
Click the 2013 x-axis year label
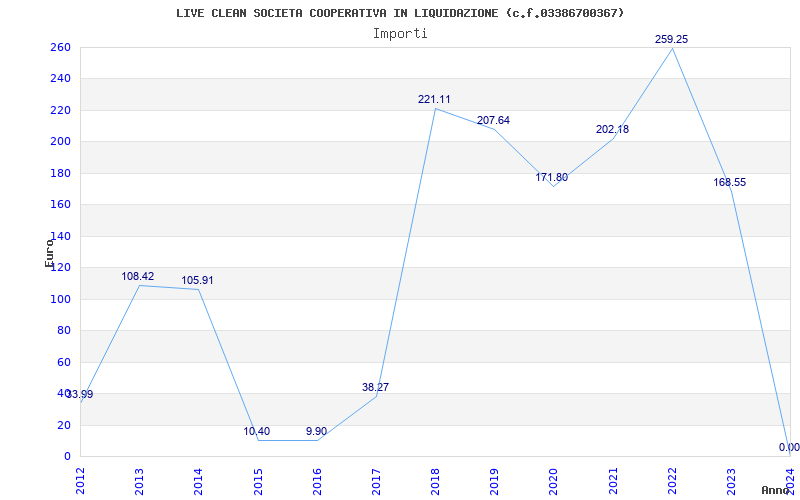[139, 481]
